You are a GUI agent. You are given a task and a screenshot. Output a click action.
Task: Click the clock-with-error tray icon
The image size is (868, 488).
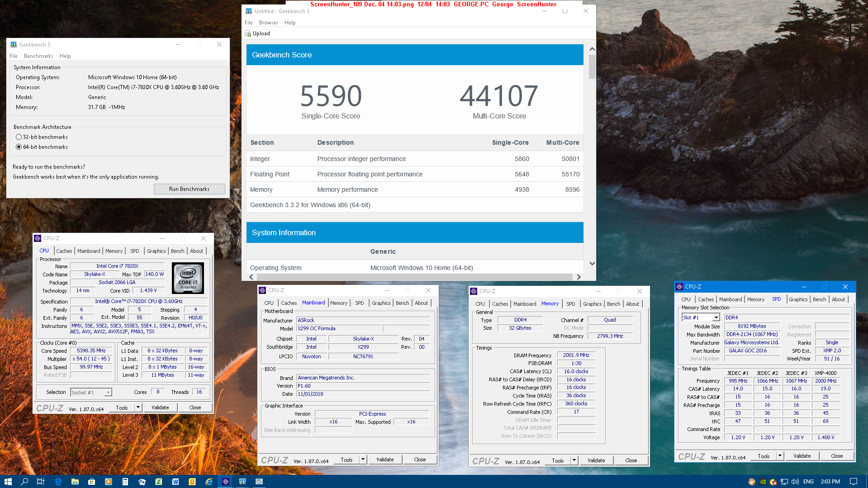click(773, 482)
